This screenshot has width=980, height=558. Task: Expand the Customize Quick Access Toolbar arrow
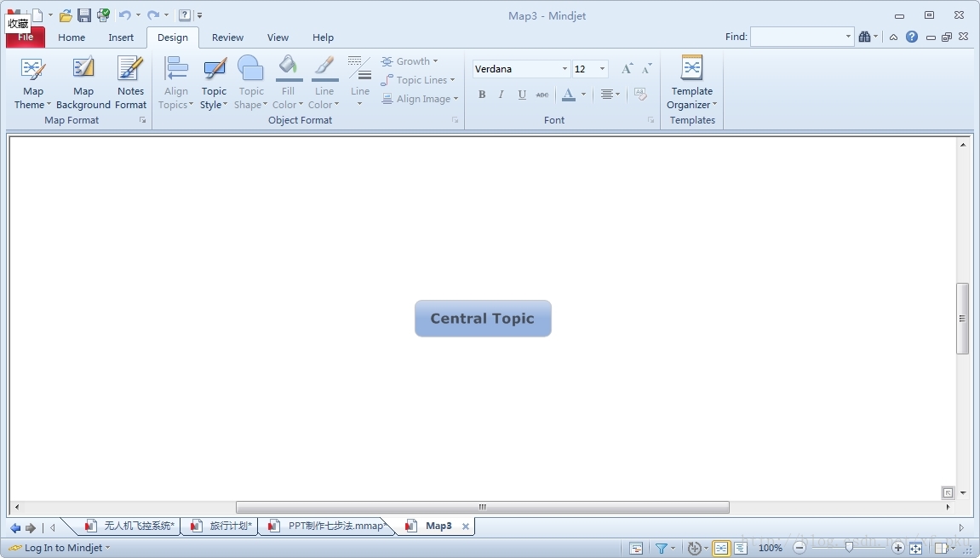pos(199,15)
